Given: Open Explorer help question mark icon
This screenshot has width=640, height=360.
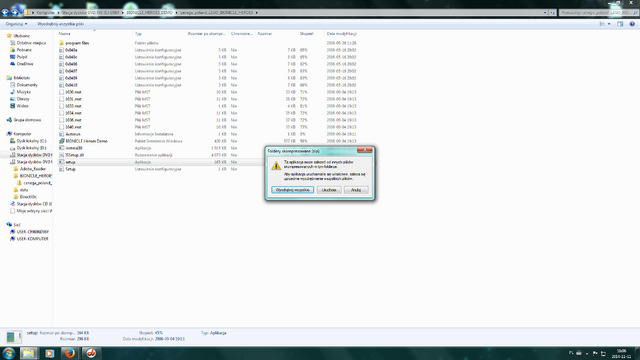Looking at the screenshot, I should click(632, 24).
